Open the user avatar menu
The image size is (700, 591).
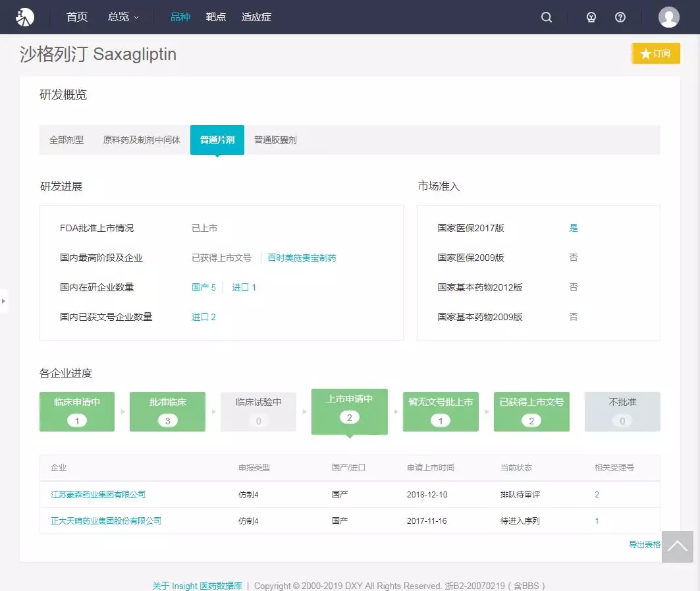(669, 17)
